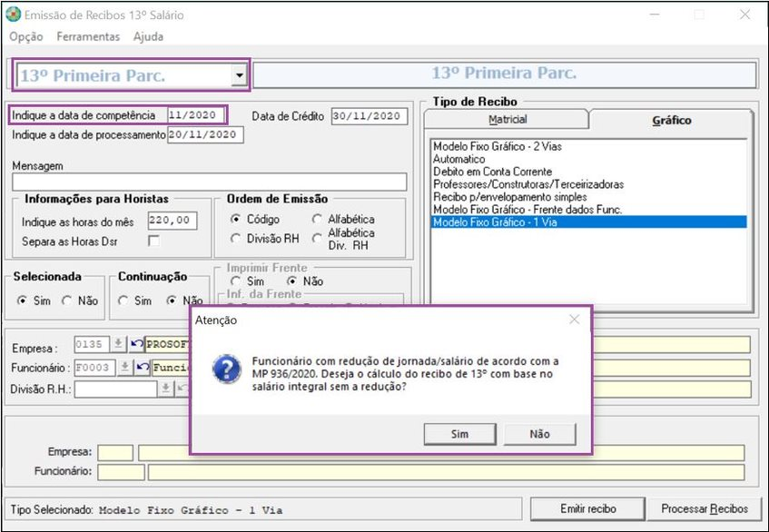Click the horas do mês field 220,00
The width and height of the screenshot is (769, 532).
173,221
